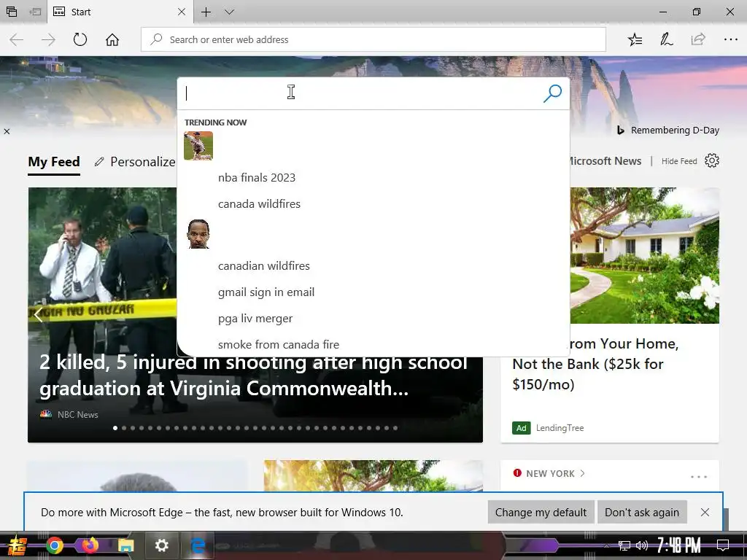Select the man's face trending thumbnail
The height and width of the screenshot is (560, 747).
[198, 234]
